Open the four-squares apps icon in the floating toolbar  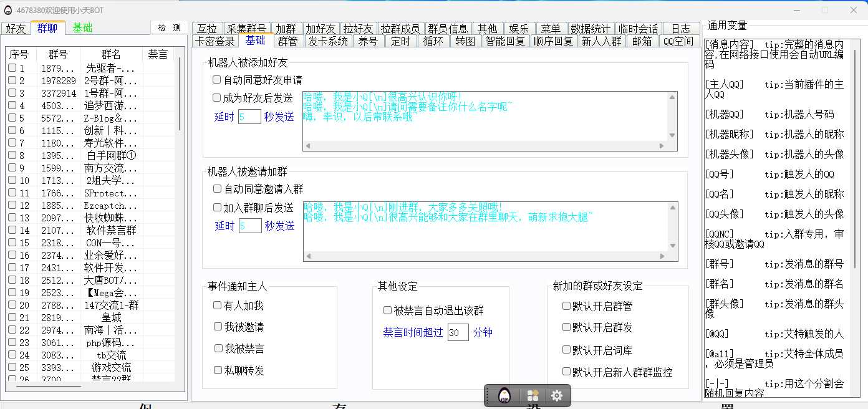tap(533, 395)
